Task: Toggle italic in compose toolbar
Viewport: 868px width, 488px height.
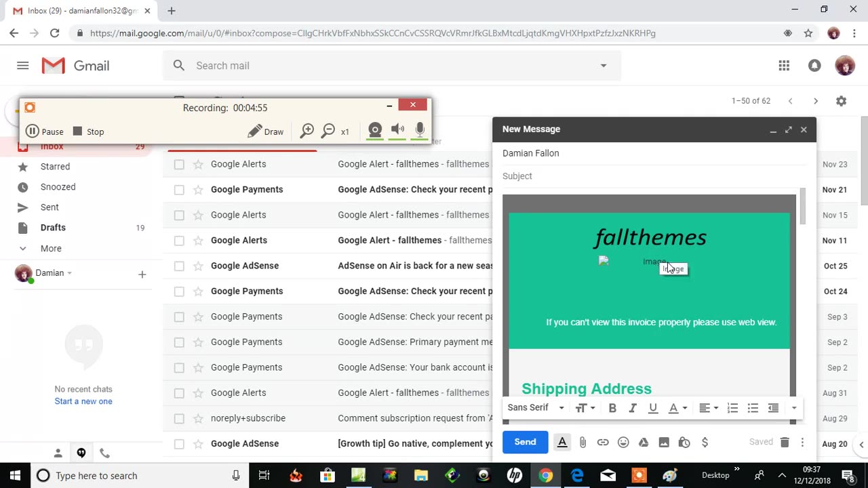Action: 633,408
